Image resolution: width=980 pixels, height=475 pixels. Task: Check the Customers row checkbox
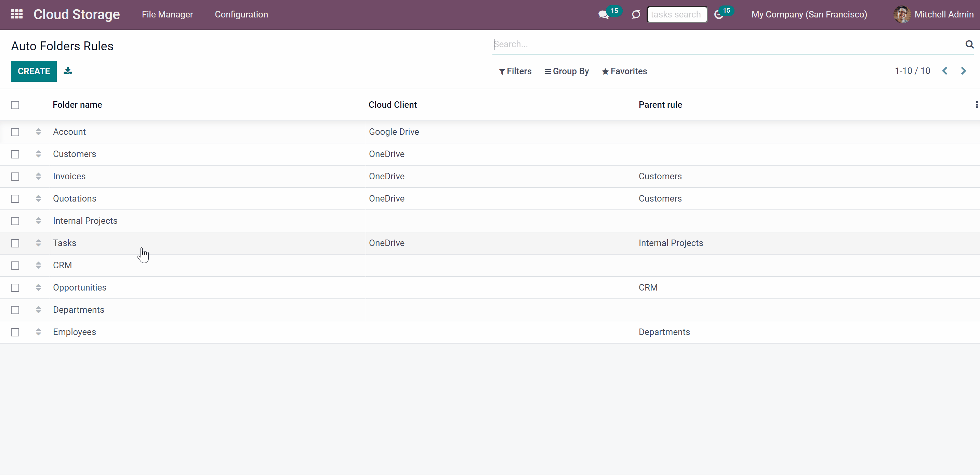click(x=15, y=155)
